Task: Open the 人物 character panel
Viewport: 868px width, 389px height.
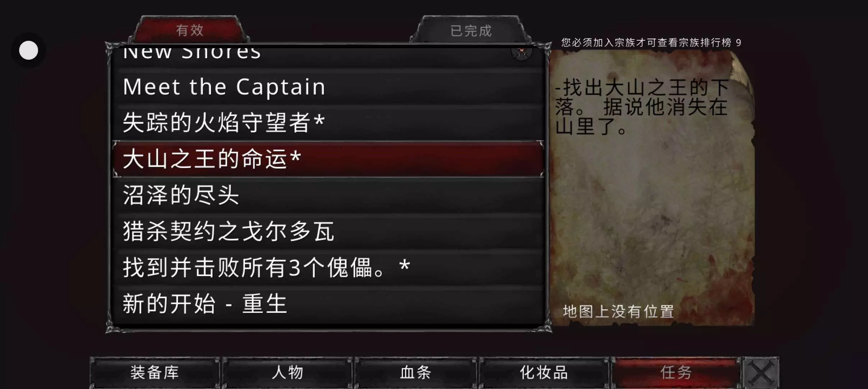Action: click(x=287, y=372)
